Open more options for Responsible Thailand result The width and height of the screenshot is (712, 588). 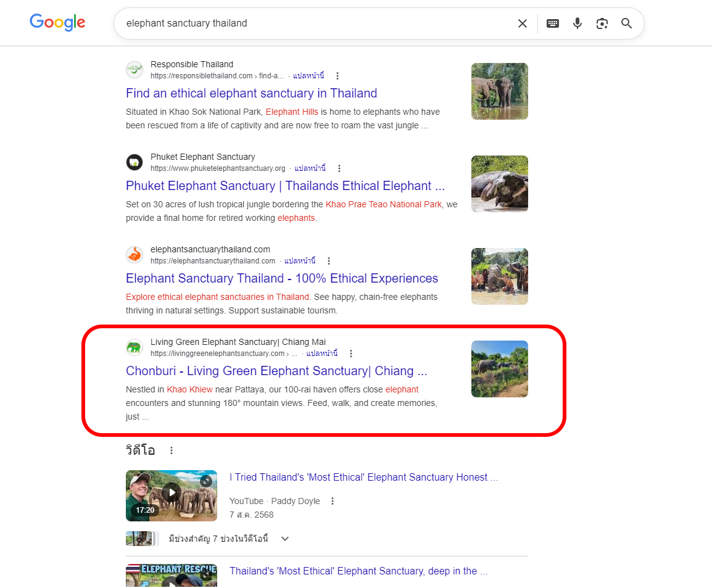point(337,76)
